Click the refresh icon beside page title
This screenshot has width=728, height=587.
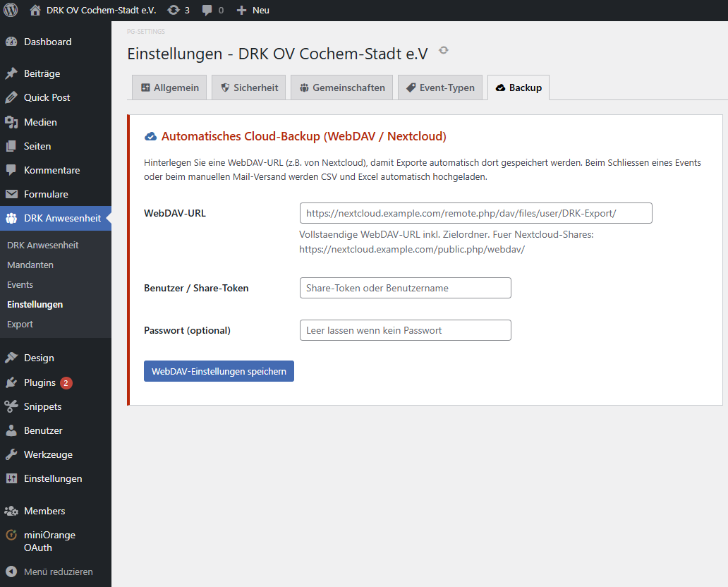[444, 50]
